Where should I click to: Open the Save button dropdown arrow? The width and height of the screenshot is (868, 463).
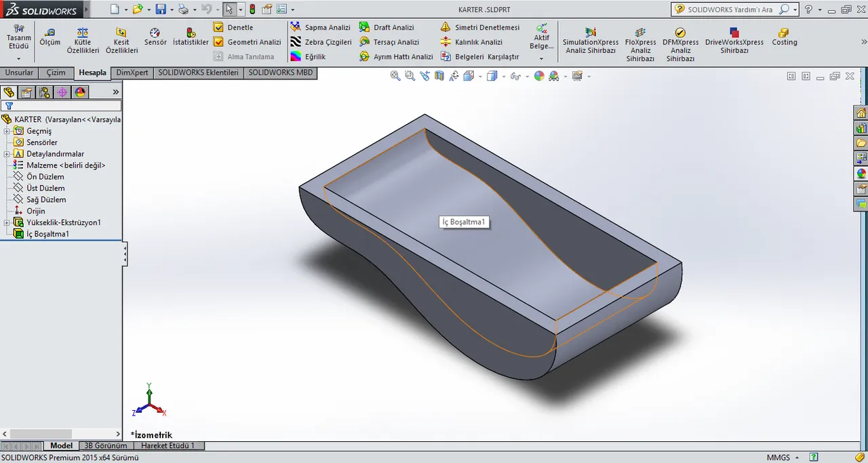point(172,9)
